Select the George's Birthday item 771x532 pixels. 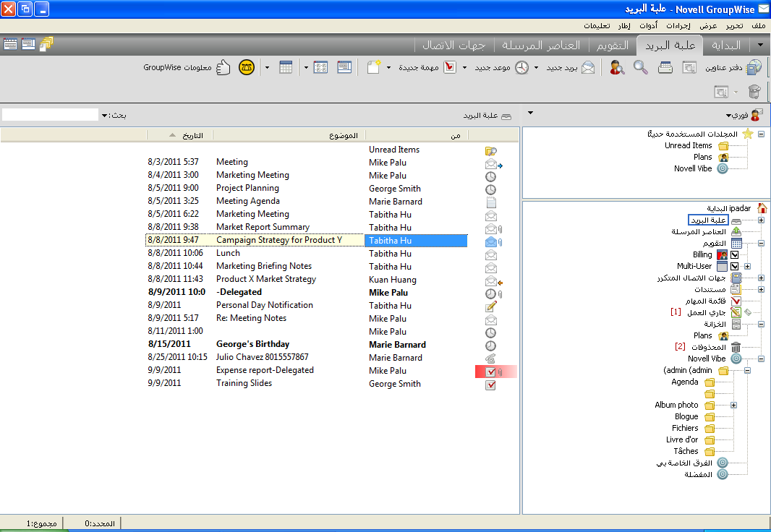pyautogui.click(x=252, y=344)
